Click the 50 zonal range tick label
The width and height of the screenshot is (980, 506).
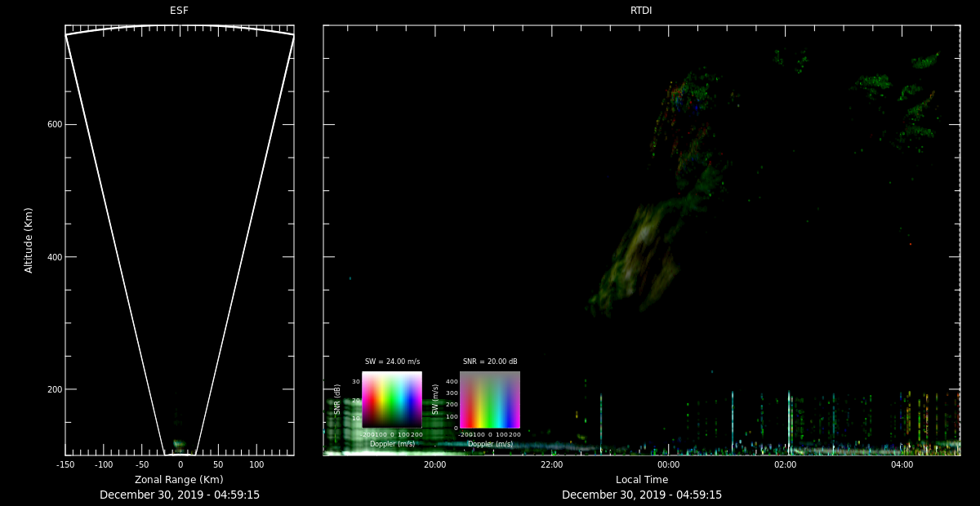click(x=218, y=464)
